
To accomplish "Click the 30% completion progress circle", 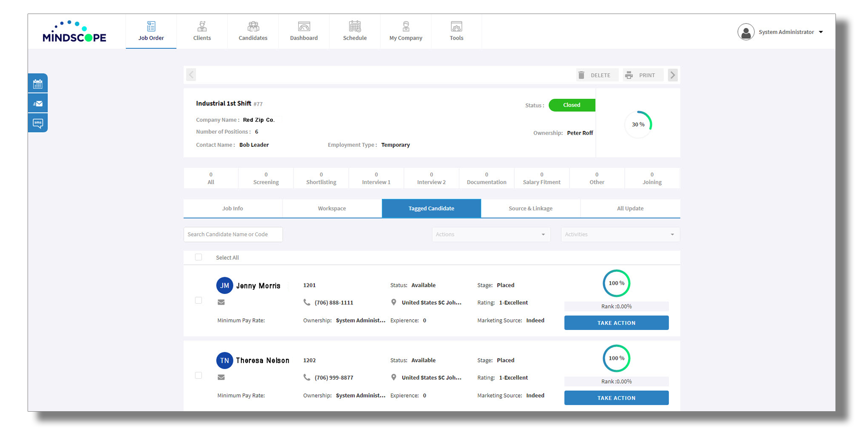I will click(x=638, y=124).
